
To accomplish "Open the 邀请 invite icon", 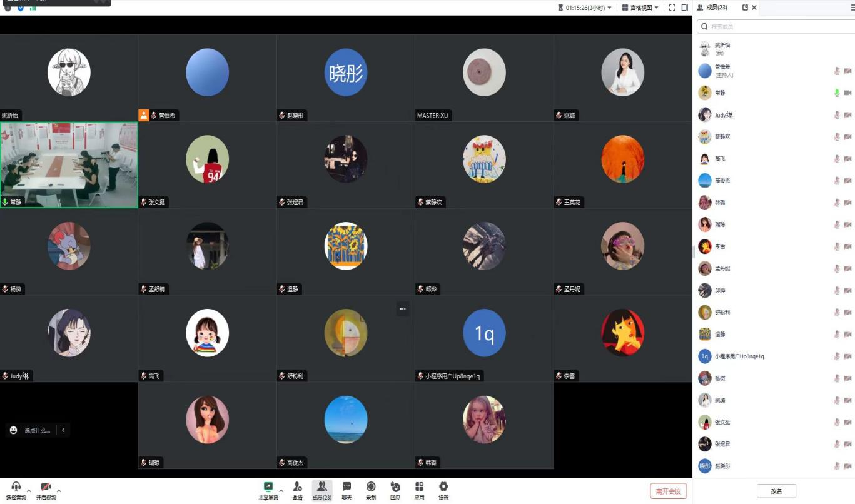I will click(297, 487).
